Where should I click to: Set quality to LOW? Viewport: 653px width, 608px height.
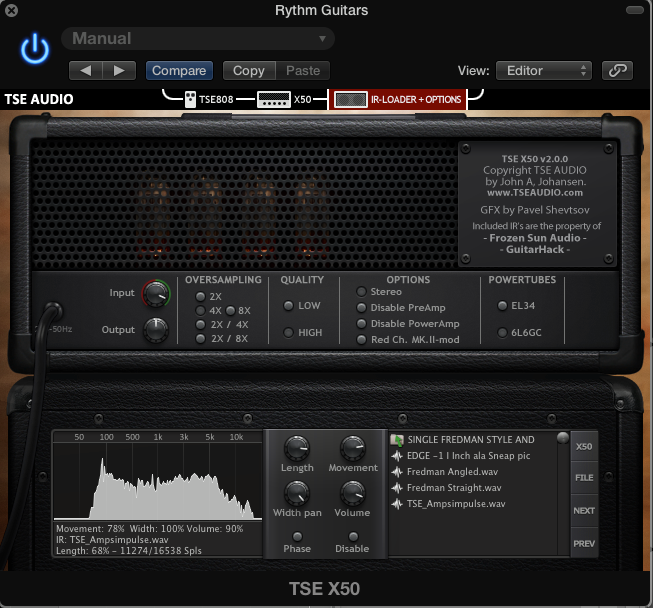[288, 306]
